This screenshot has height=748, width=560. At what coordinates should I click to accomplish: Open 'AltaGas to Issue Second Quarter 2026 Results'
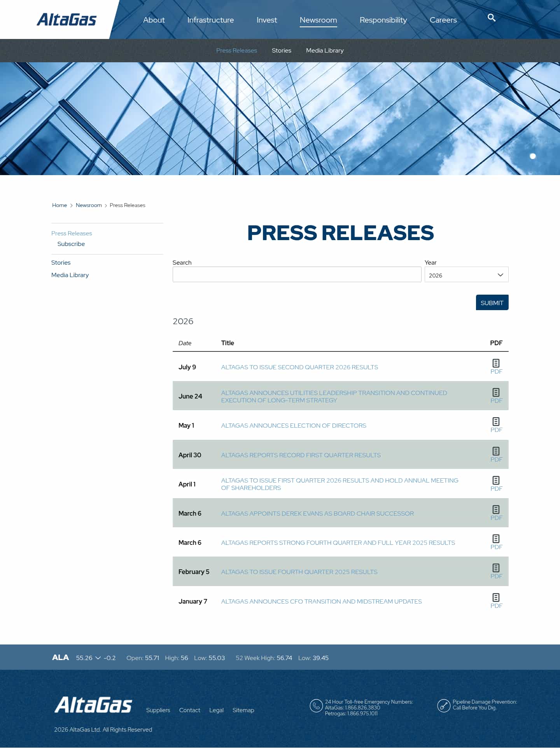[299, 367]
